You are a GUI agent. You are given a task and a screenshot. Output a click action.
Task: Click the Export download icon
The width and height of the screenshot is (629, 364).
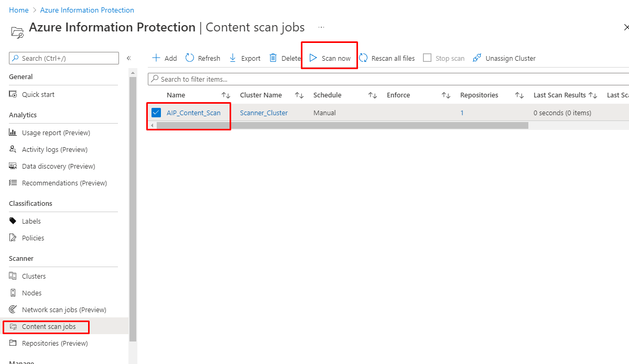[233, 58]
